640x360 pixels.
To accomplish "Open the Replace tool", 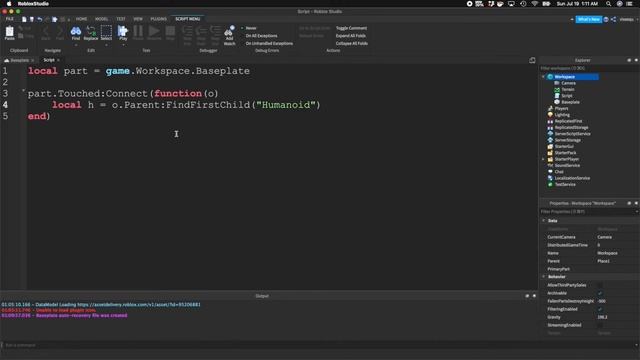I will [x=91, y=33].
